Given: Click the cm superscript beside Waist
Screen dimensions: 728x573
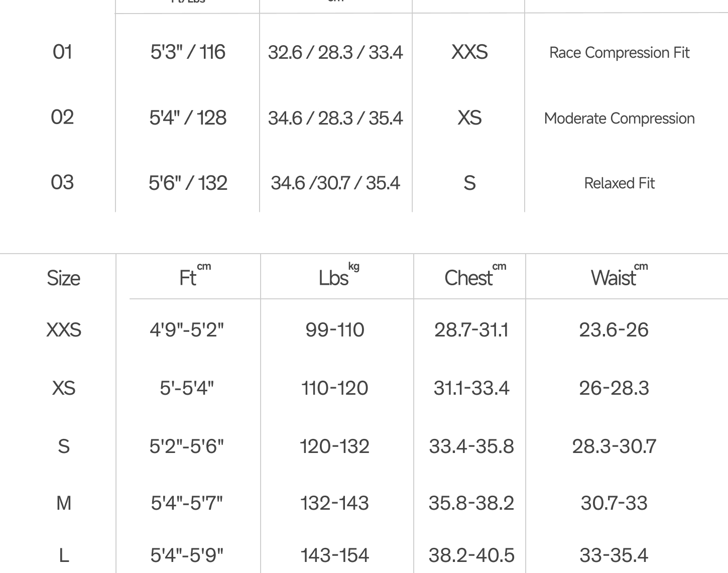Looking at the screenshot, I should (641, 267).
